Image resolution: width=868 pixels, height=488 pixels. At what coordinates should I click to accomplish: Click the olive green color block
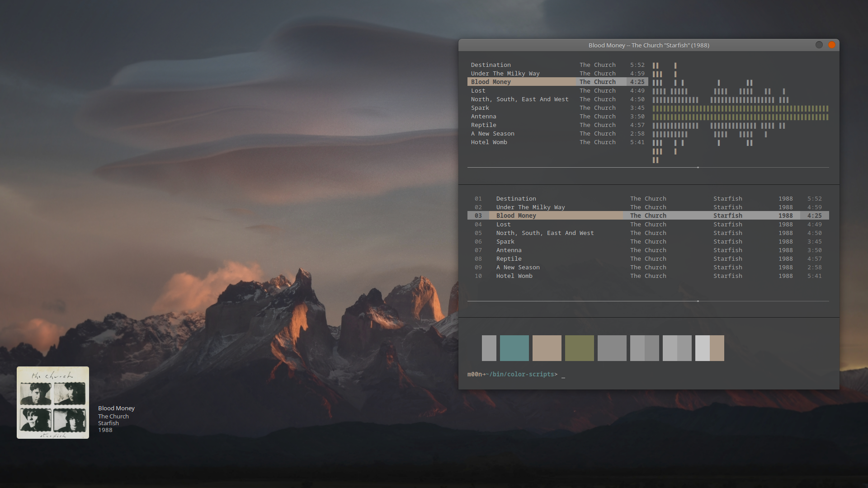(x=580, y=348)
